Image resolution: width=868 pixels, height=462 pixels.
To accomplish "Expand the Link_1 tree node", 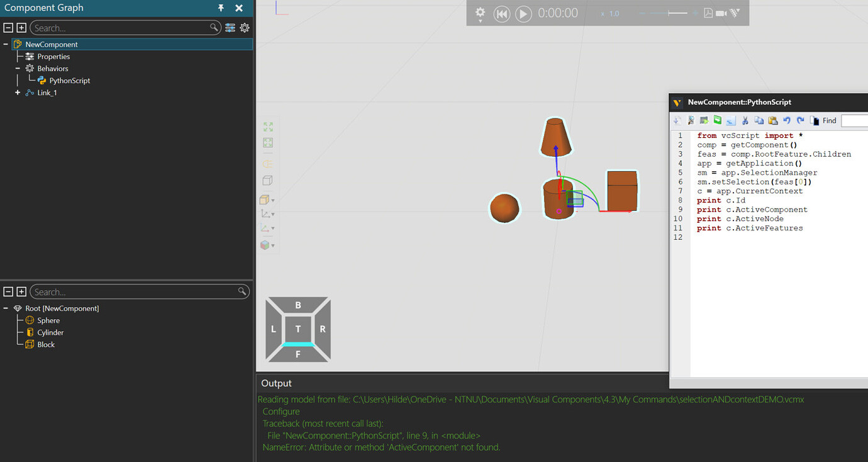I will tap(17, 93).
